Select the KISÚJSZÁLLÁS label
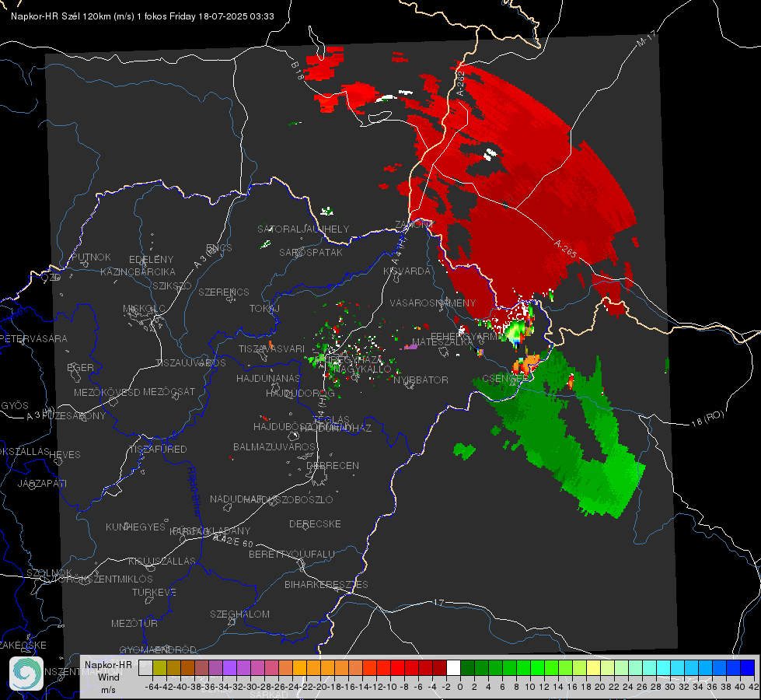The height and width of the screenshot is (700, 761). click(162, 561)
